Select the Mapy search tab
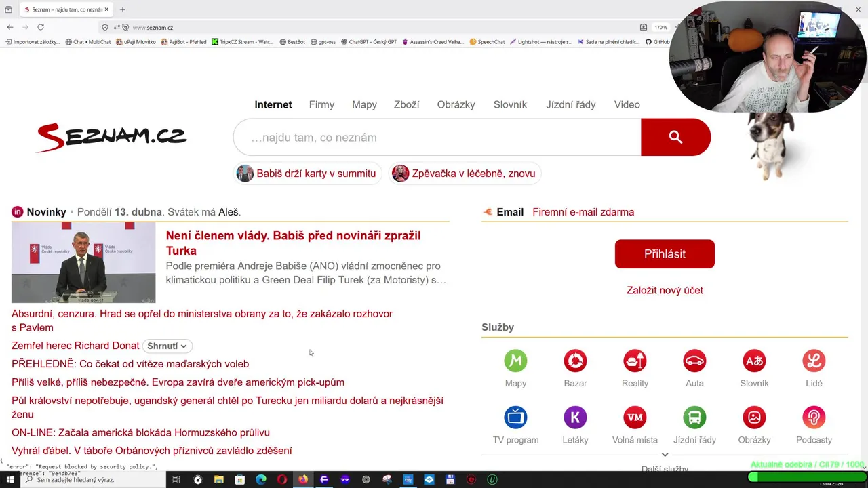 [364, 104]
